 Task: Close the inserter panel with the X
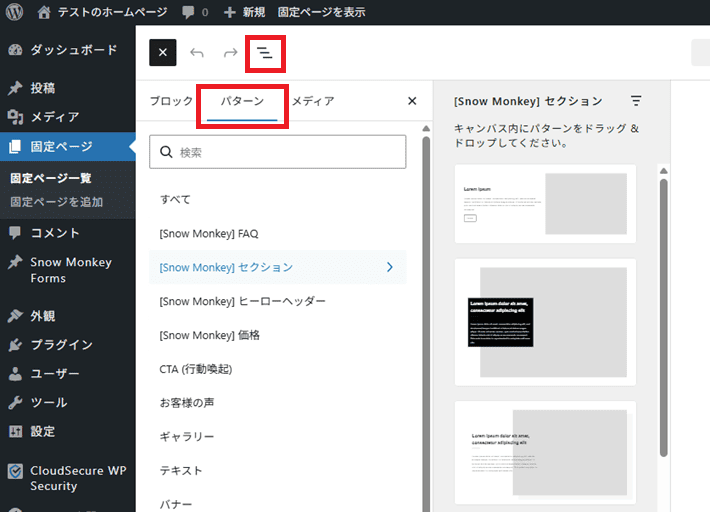[412, 101]
